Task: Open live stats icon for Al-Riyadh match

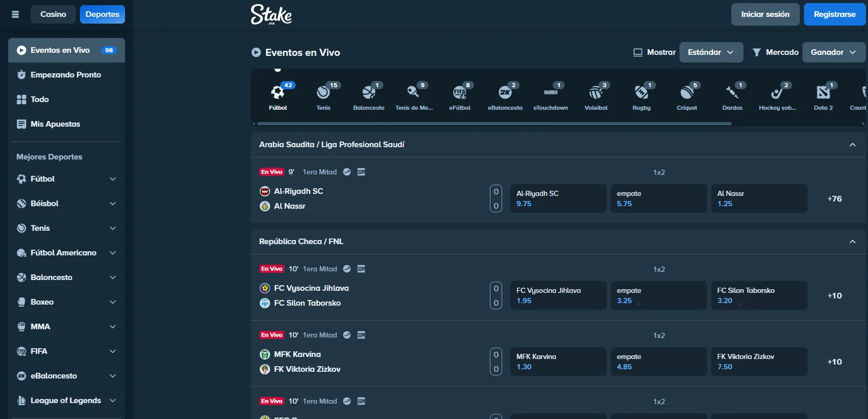Action: coord(347,172)
